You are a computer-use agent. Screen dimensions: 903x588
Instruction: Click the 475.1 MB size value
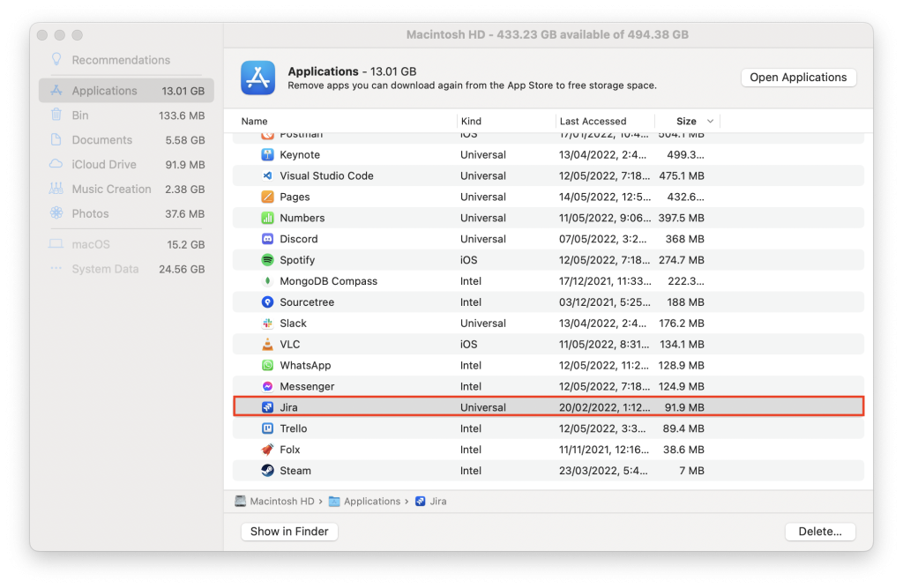coord(682,175)
